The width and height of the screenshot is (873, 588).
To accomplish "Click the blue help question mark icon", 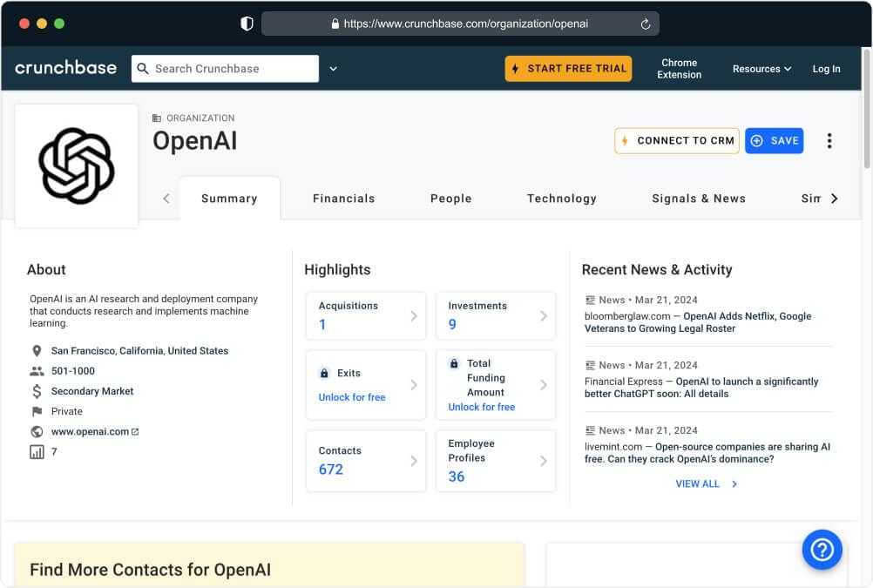I will [822, 550].
